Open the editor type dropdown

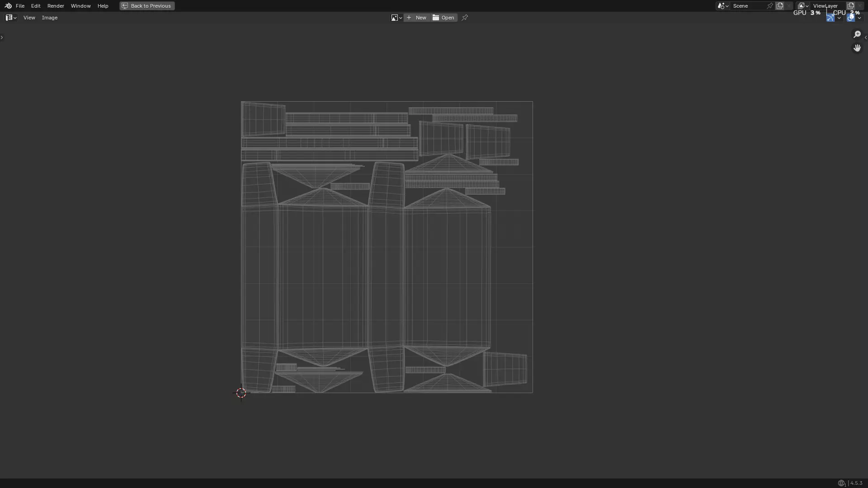[11, 18]
